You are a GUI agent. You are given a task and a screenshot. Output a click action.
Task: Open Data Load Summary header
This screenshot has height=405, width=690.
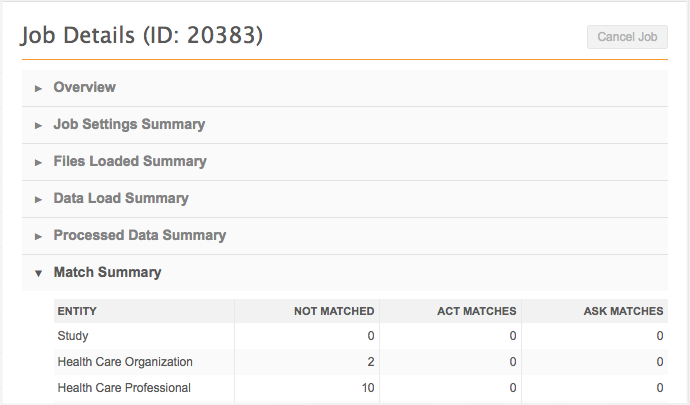[121, 199]
